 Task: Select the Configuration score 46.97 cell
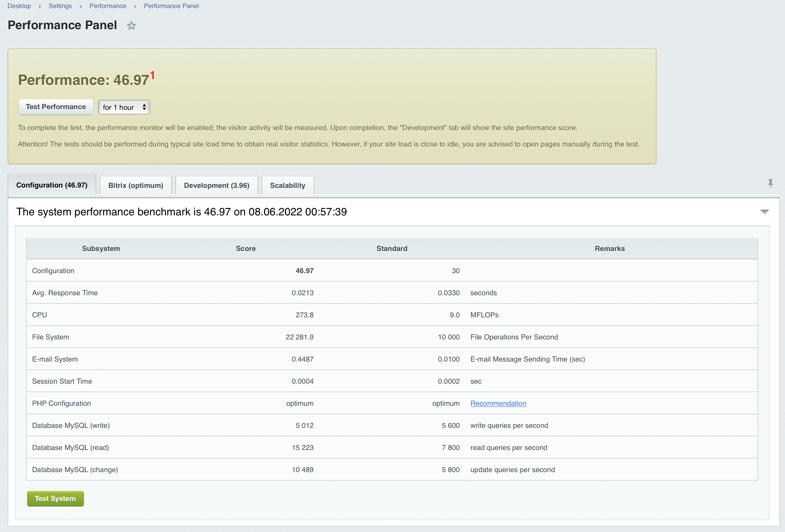[304, 271]
